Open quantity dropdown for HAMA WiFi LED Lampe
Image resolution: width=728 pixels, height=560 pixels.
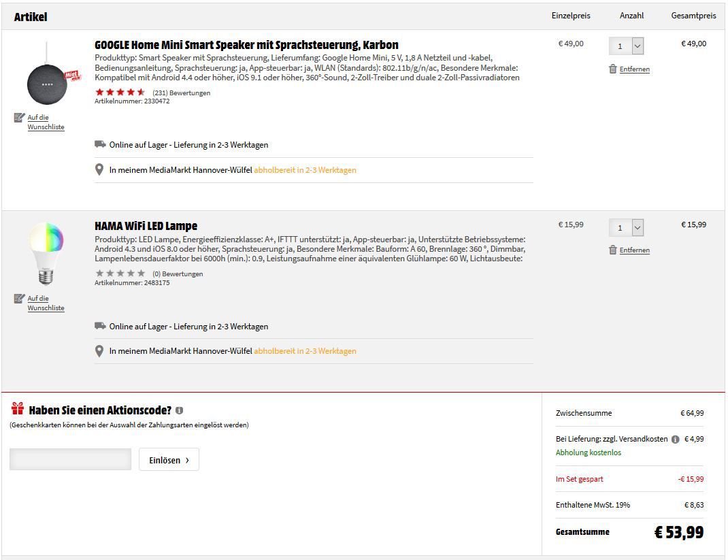[627, 227]
